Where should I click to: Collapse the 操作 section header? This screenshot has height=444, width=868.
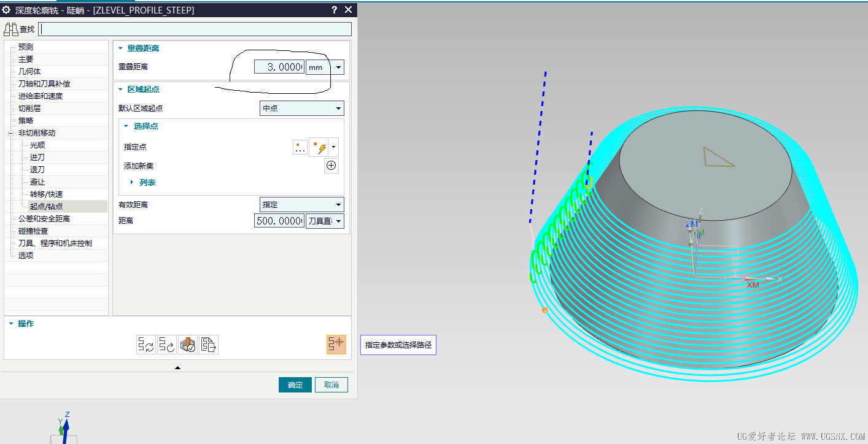click(x=21, y=324)
